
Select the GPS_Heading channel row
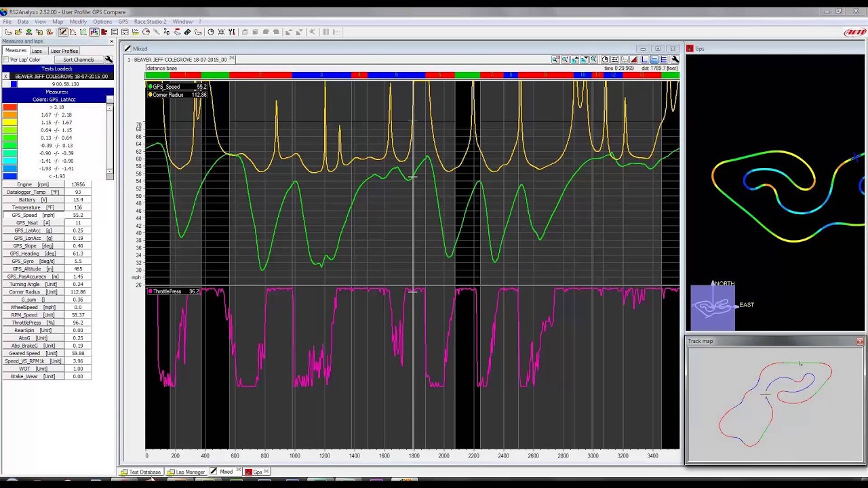coord(46,253)
